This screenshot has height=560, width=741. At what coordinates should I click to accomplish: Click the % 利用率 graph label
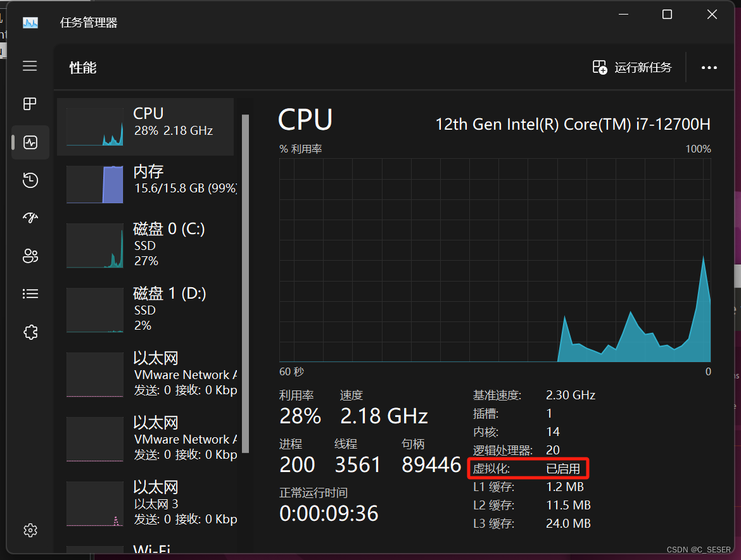(301, 149)
